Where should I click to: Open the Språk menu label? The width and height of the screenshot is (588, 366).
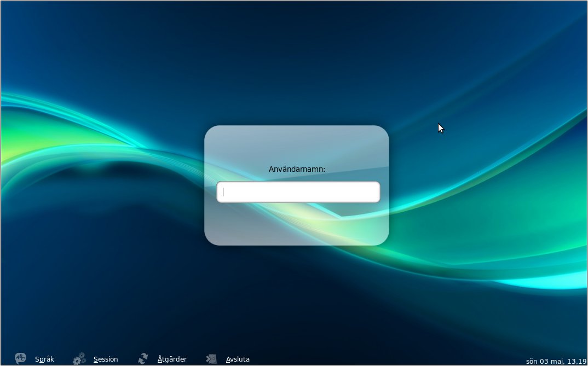point(45,359)
